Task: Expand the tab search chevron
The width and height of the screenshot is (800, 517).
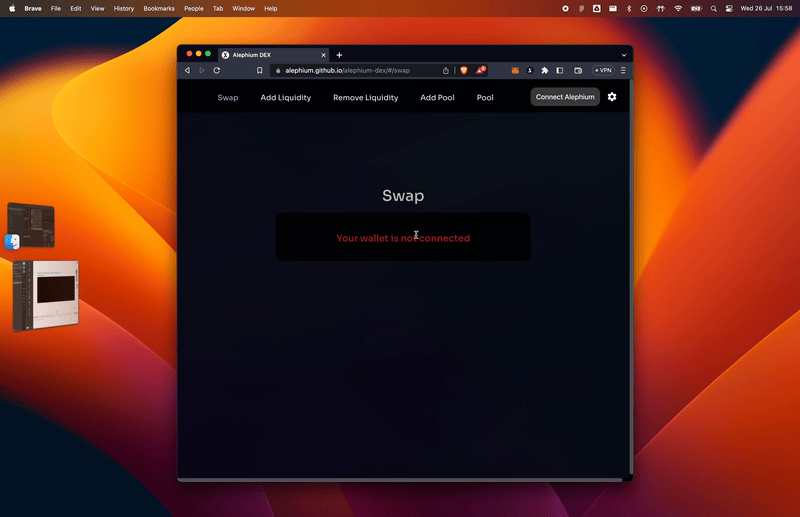Action: [624, 55]
